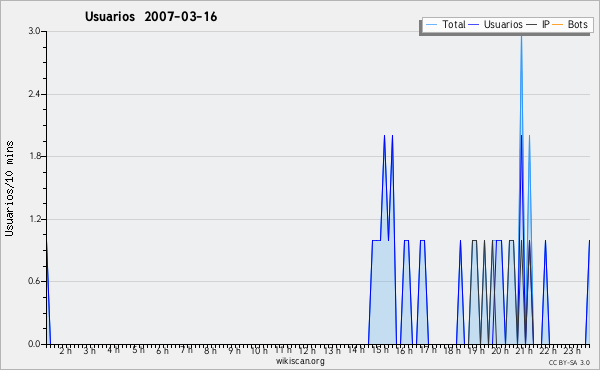Click the '22 h' x-axis label
The width and height of the screenshot is (600, 370).
pos(548,351)
